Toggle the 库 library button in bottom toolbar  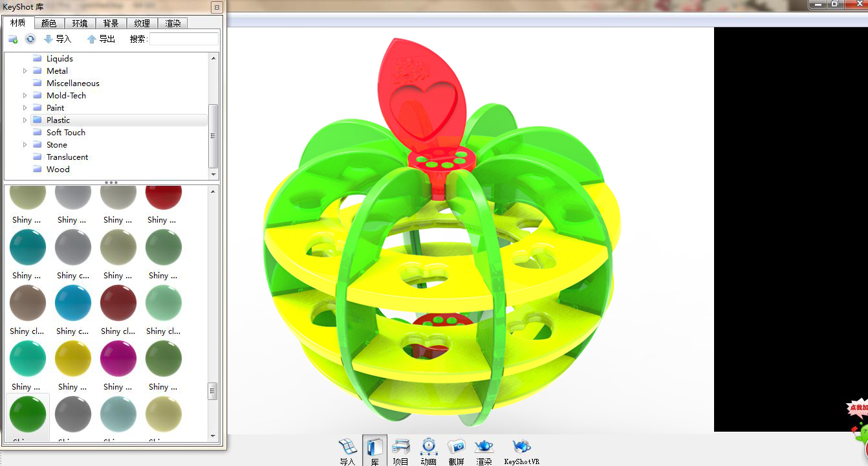coord(374,451)
